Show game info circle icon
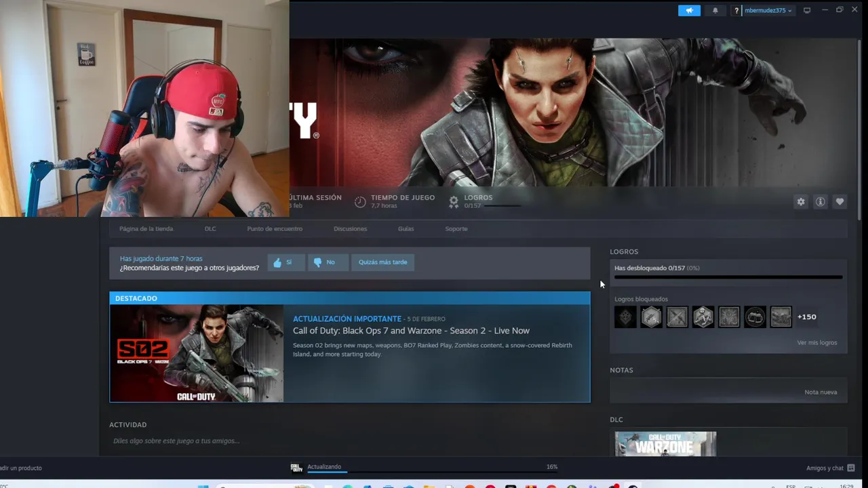 pos(821,202)
